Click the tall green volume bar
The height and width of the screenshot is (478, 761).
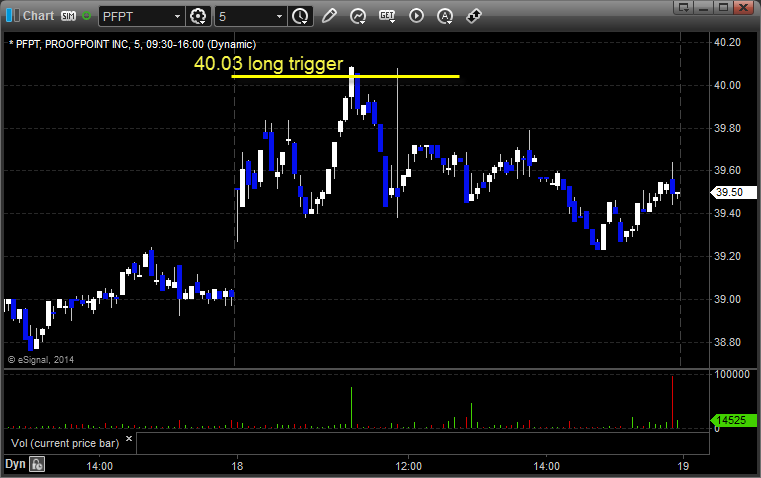351,408
